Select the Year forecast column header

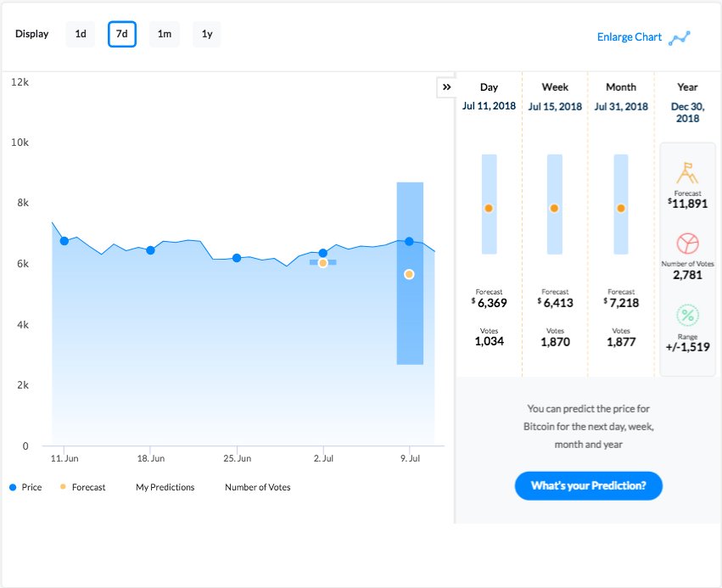click(x=687, y=87)
